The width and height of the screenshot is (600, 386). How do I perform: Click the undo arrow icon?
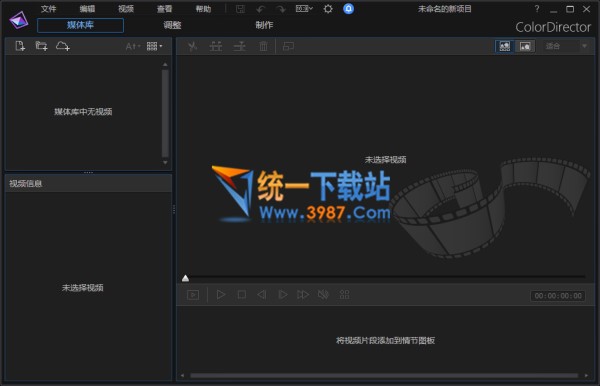click(261, 9)
